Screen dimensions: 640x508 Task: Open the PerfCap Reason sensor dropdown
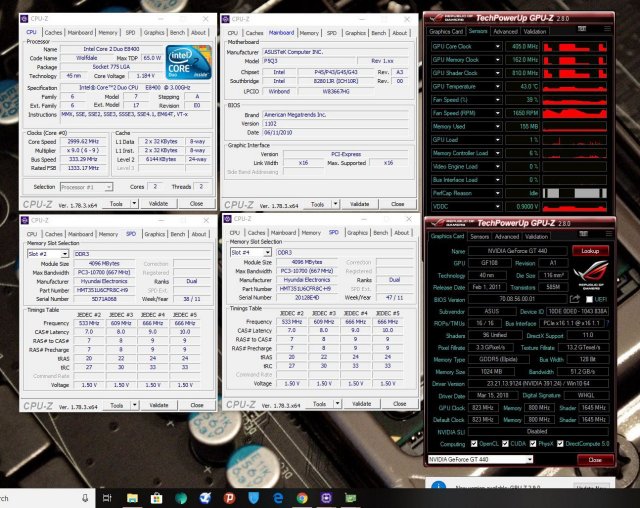coord(498,193)
